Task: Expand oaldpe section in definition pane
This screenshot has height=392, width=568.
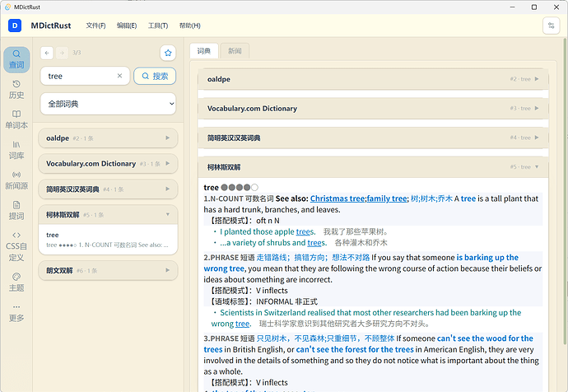Action: (373, 79)
